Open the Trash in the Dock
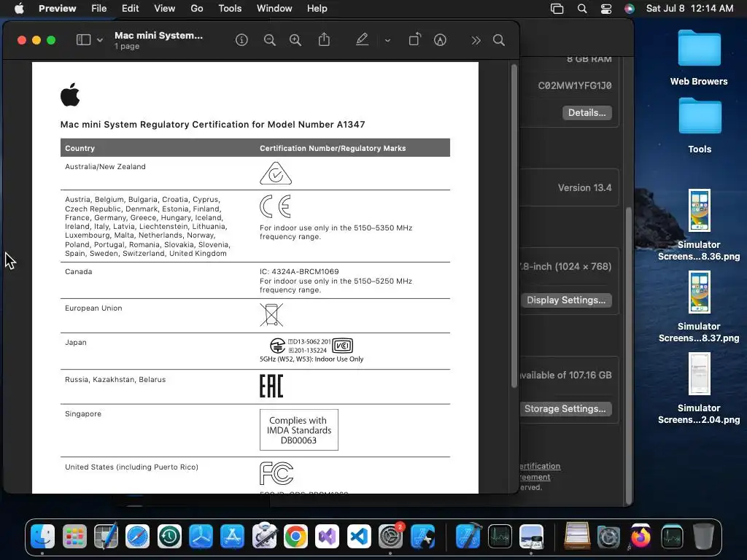 [704, 537]
